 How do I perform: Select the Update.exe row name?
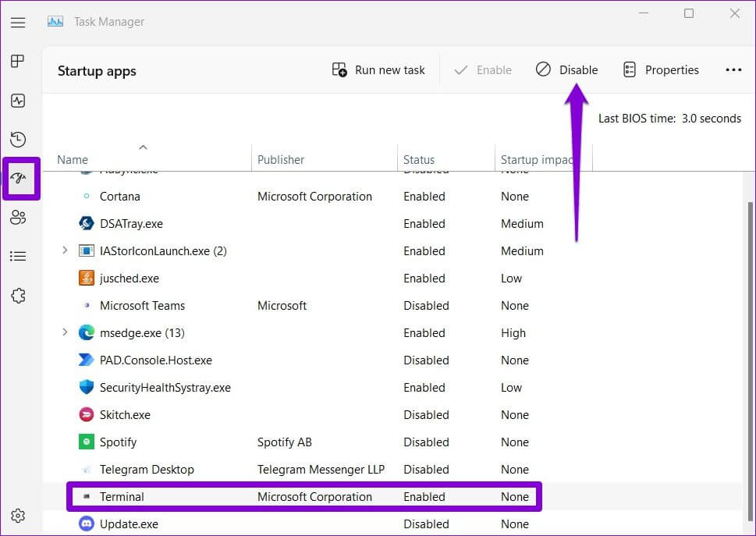[x=129, y=524]
